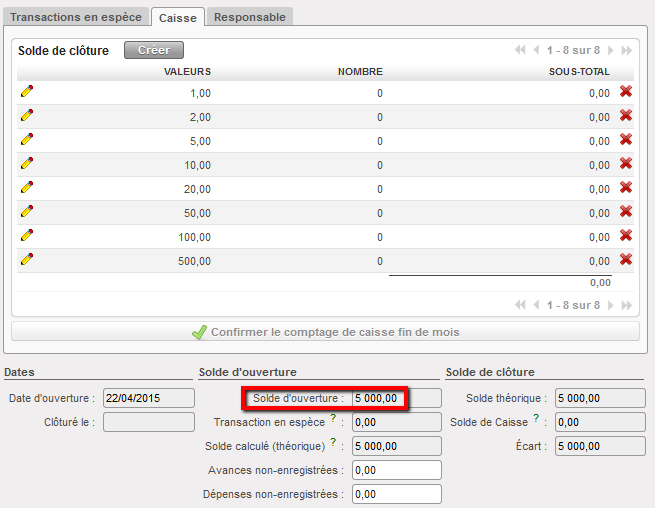This screenshot has height=508, width=655.
Task: Go to next page in top pager
Action: click(611, 50)
